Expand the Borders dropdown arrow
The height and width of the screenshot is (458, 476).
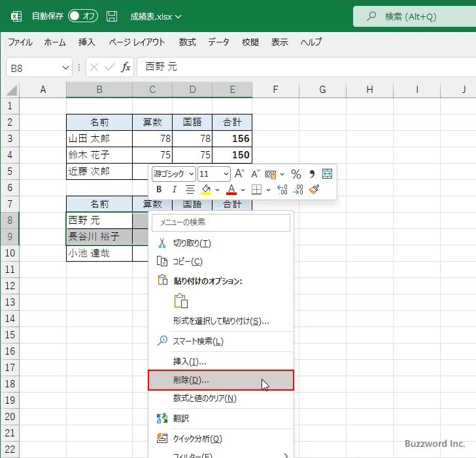(x=268, y=190)
